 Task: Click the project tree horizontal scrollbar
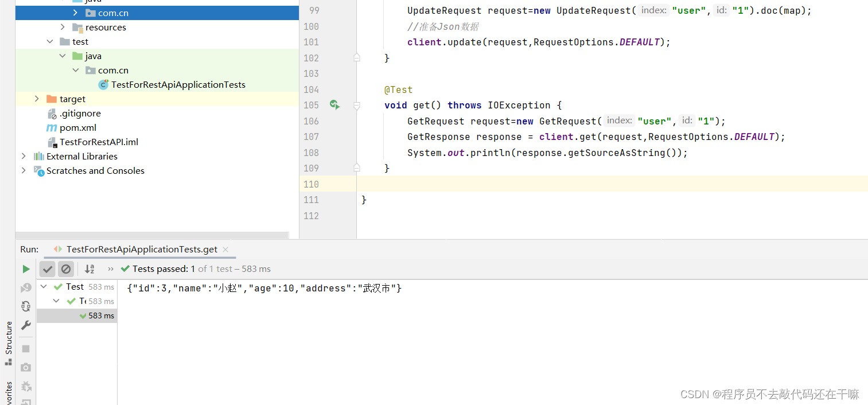pyautogui.click(x=152, y=235)
